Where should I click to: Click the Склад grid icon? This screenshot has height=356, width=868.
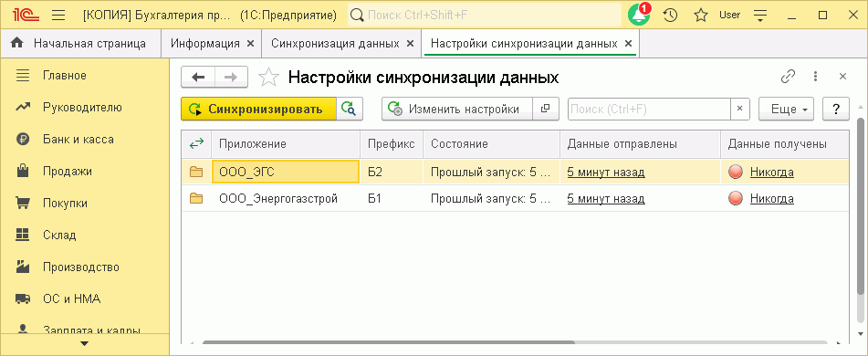click(22, 236)
